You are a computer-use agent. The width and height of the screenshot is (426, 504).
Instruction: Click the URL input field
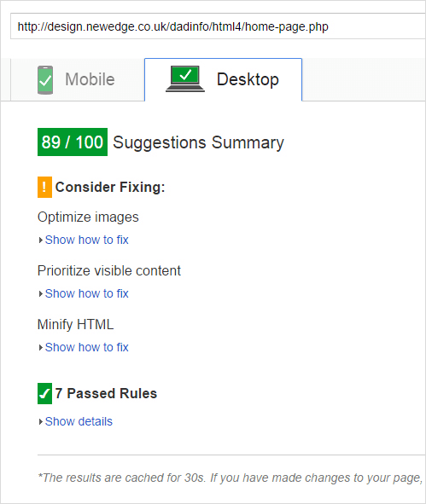point(219,26)
